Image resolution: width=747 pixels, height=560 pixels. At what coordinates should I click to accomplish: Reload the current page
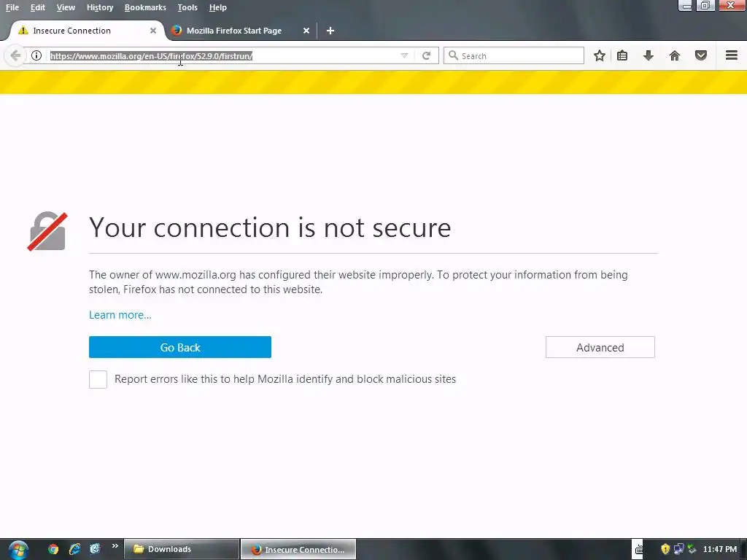[426, 55]
